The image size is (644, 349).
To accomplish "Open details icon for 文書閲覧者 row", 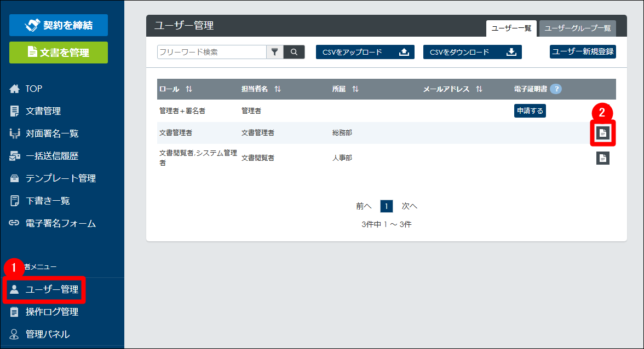I will pos(603,158).
